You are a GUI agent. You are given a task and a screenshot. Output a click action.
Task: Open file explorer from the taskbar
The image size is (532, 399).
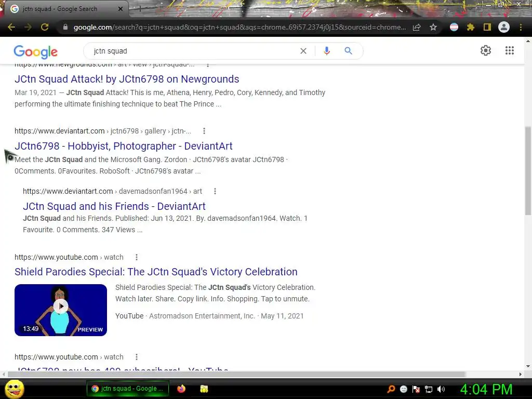pos(204,389)
